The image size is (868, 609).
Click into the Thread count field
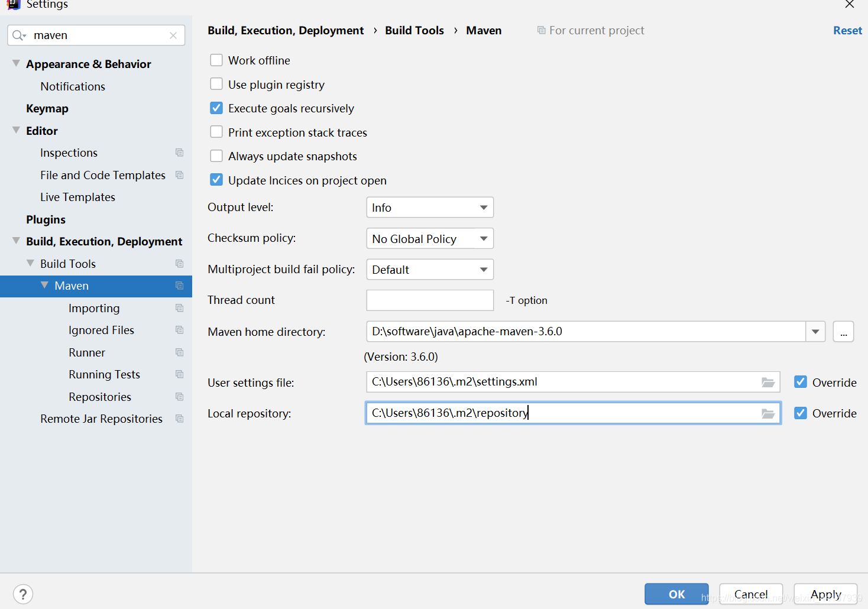tap(430, 300)
